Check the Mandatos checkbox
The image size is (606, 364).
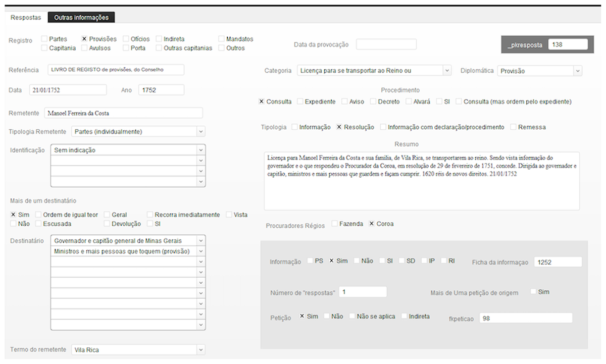222,39
